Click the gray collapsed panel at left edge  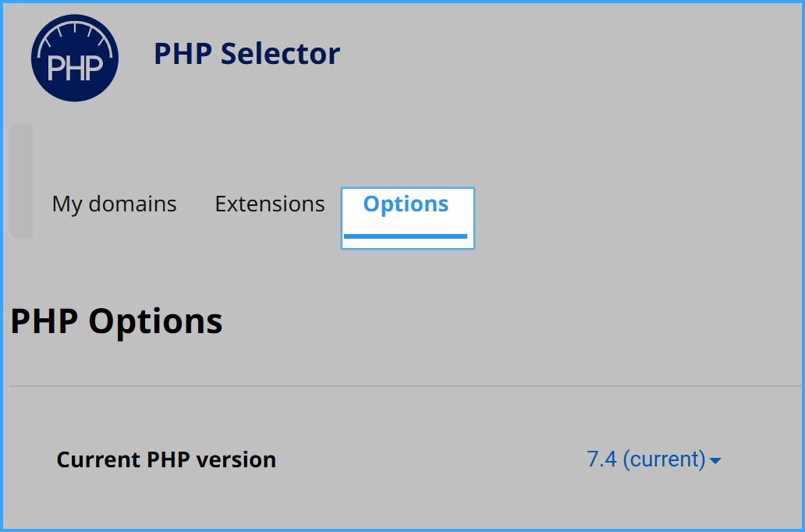(21, 181)
